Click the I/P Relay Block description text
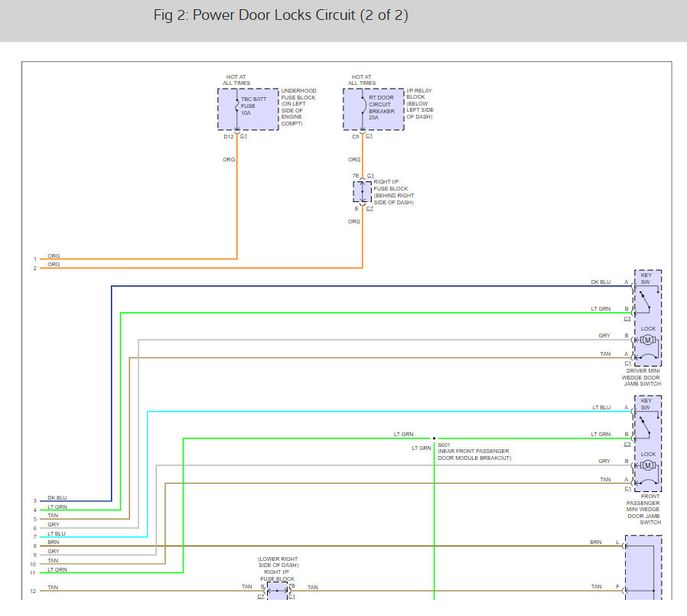The width and height of the screenshot is (687, 616). tap(420, 104)
